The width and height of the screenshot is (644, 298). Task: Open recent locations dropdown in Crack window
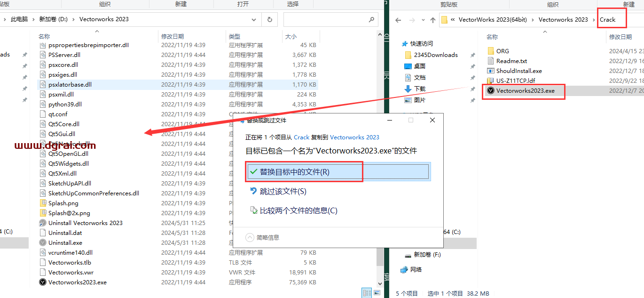click(x=421, y=20)
